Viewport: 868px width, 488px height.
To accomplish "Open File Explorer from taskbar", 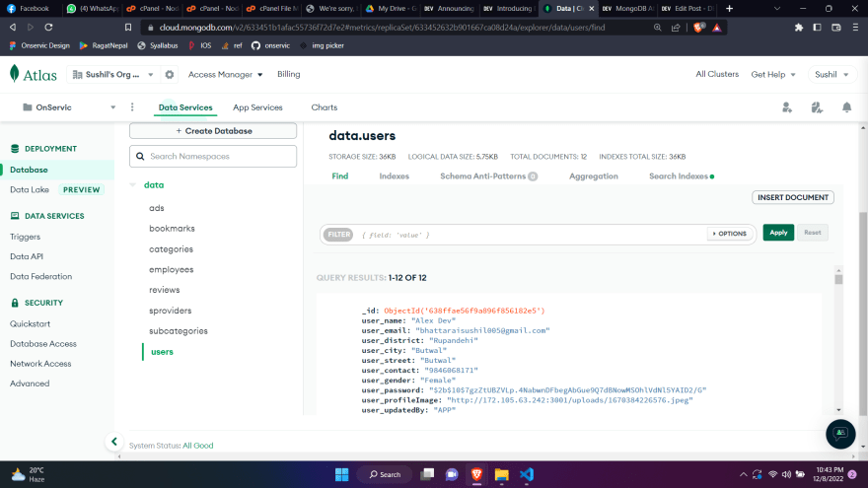I will 501,474.
